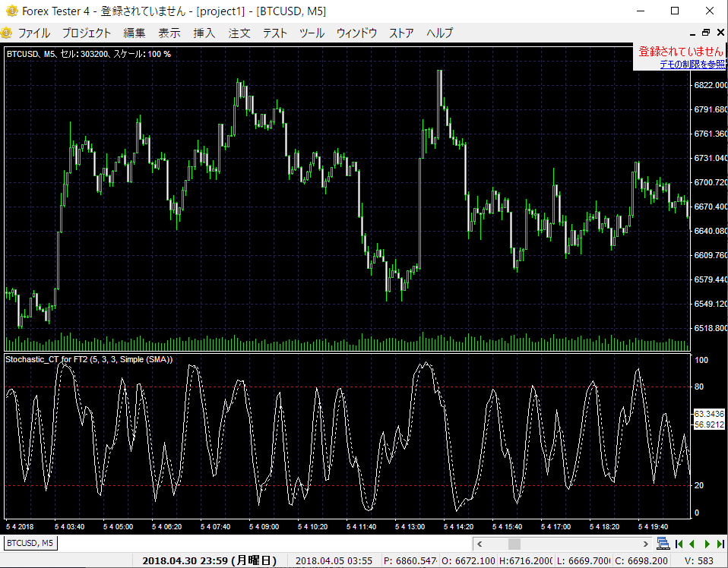Step forward one candle with the green forward arrow

click(x=707, y=544)
